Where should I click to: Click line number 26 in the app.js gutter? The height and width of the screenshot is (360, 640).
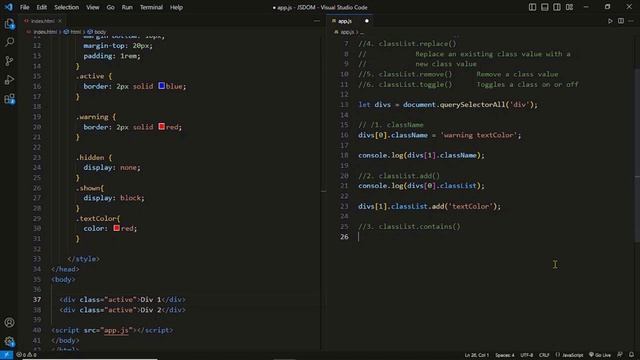pyautogui.click(x=344, y=237)
